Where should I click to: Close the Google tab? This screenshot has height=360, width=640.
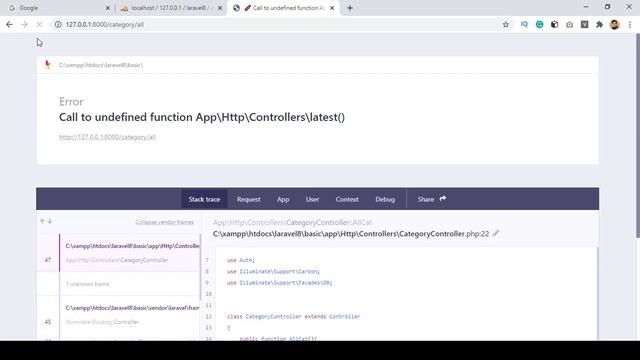pyautogui.click(x=108, y=8)
